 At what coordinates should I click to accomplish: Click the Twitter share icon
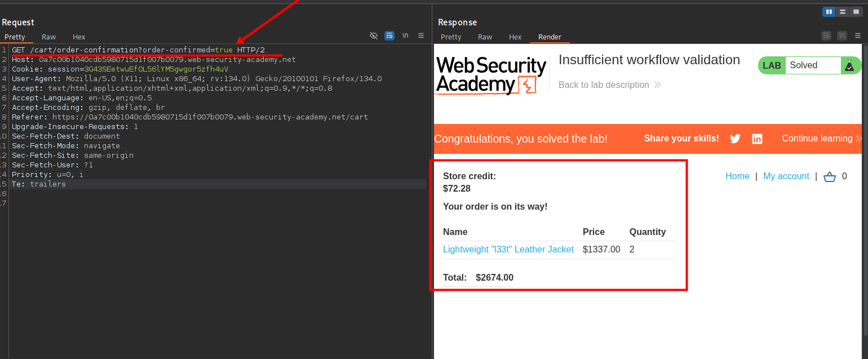coord(735,139)
